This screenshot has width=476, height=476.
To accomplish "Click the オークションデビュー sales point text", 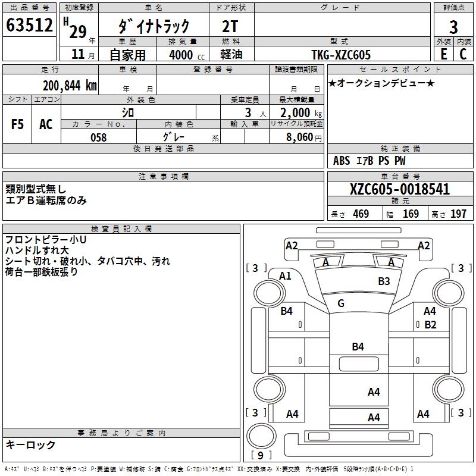I will coord(381,83).
